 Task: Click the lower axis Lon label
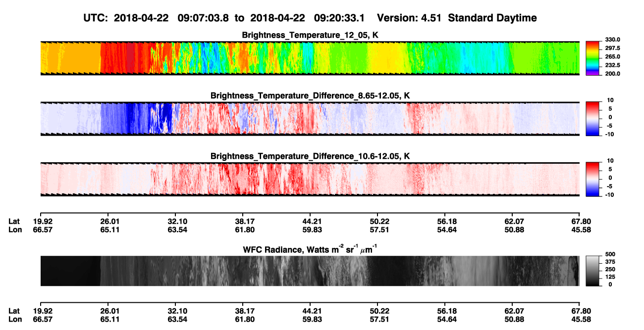click(x=15, y=319)
